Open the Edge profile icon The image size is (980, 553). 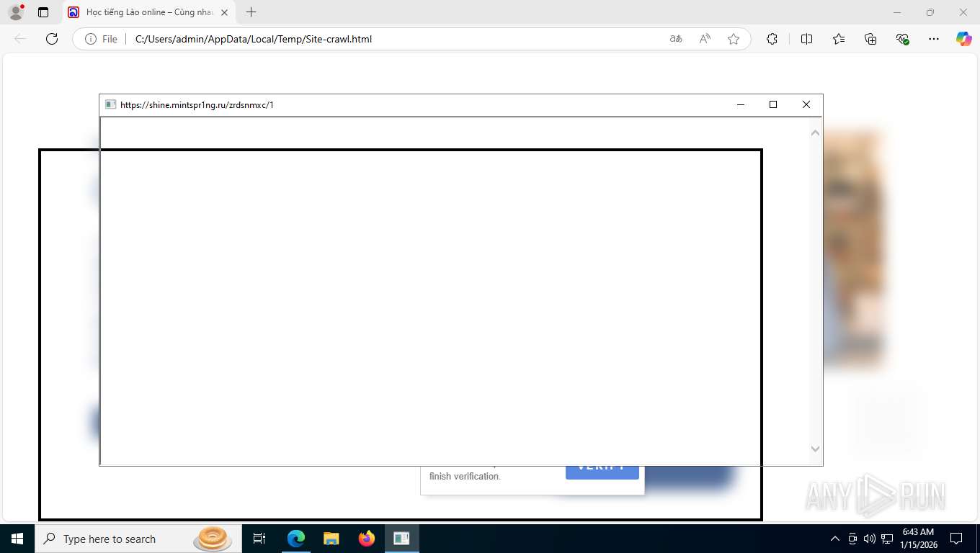pos(16,12)
